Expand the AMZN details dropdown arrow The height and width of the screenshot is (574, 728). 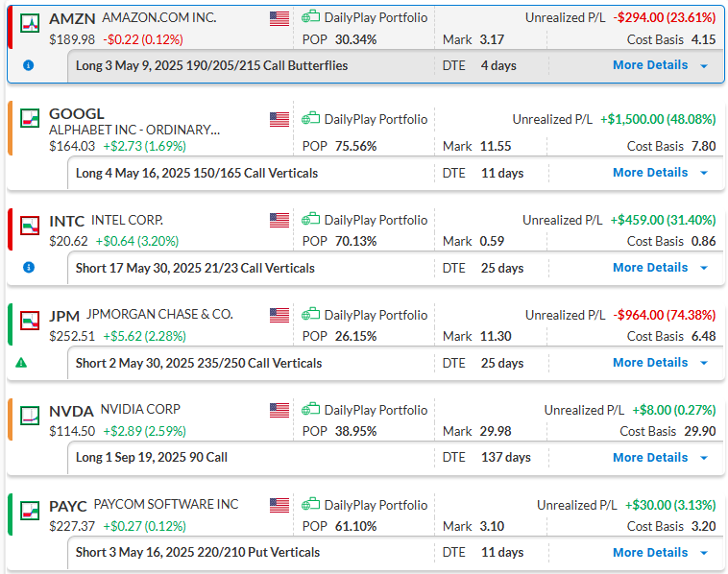click(704, 66)
